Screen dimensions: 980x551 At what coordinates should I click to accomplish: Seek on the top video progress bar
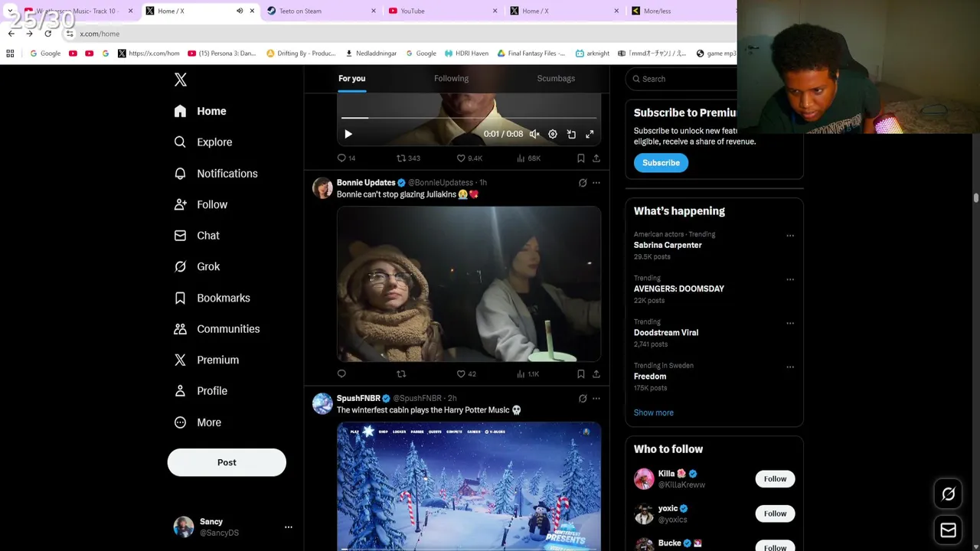tap(469, 118)
